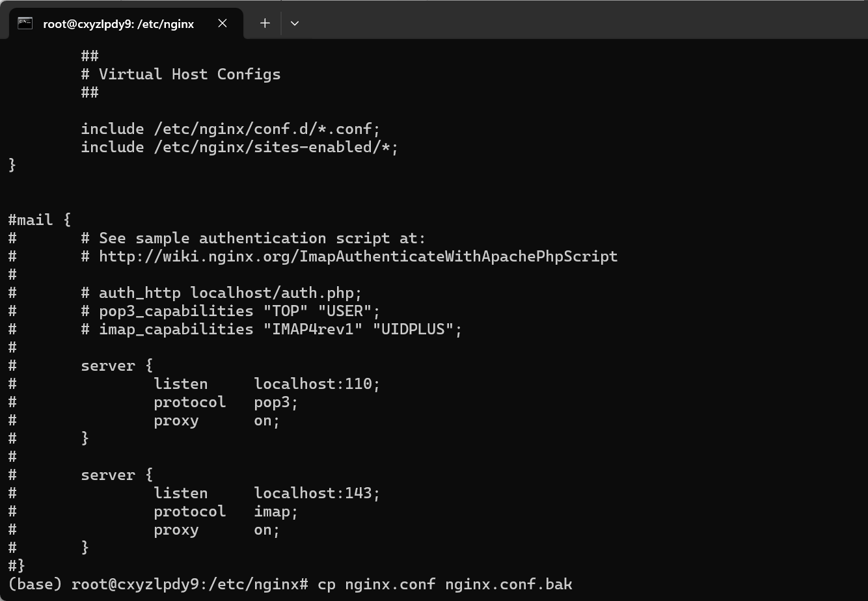Click the cp nginx.conf command at prompt

point(445,584)
